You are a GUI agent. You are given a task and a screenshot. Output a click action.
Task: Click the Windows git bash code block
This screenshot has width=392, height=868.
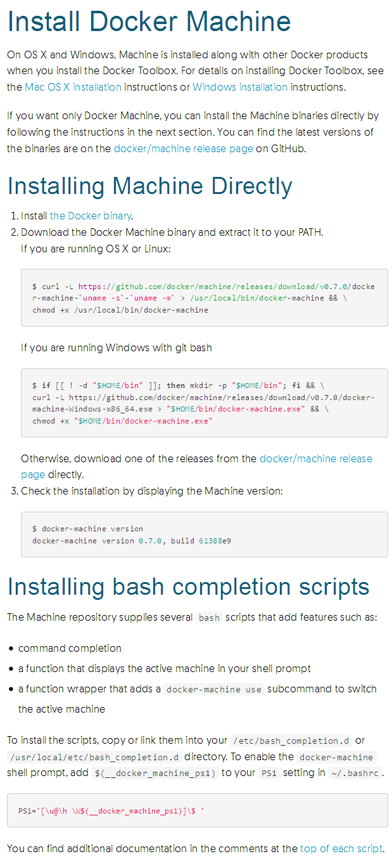click(205, 403)
